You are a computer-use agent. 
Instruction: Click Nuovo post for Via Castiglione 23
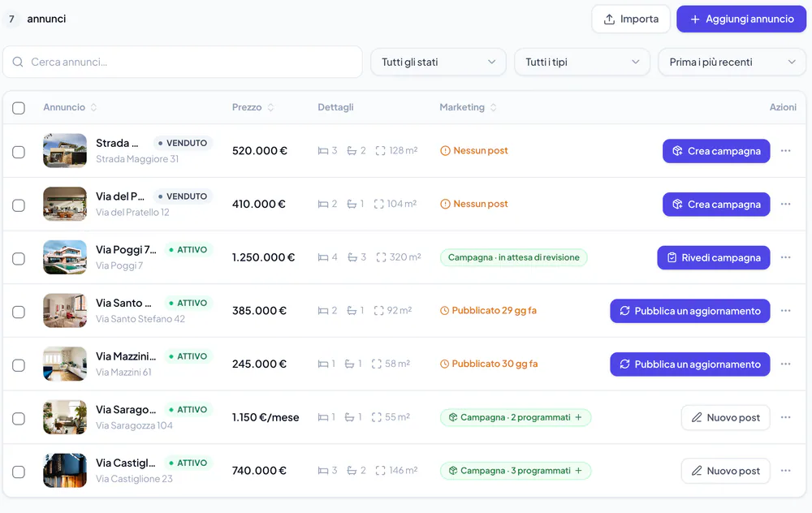point(725,471)
